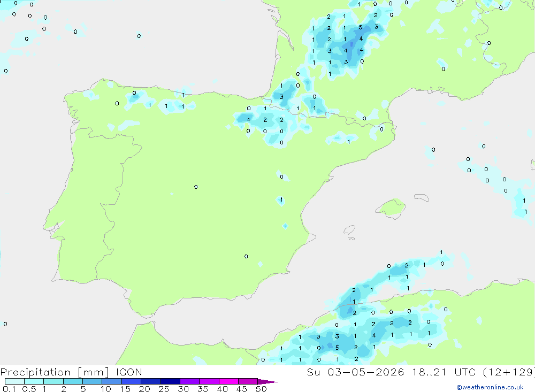This screenshot has width=535, height=392.
Task: Pick the 45–50 mm legend color swatch
Action: coord(248,381)
